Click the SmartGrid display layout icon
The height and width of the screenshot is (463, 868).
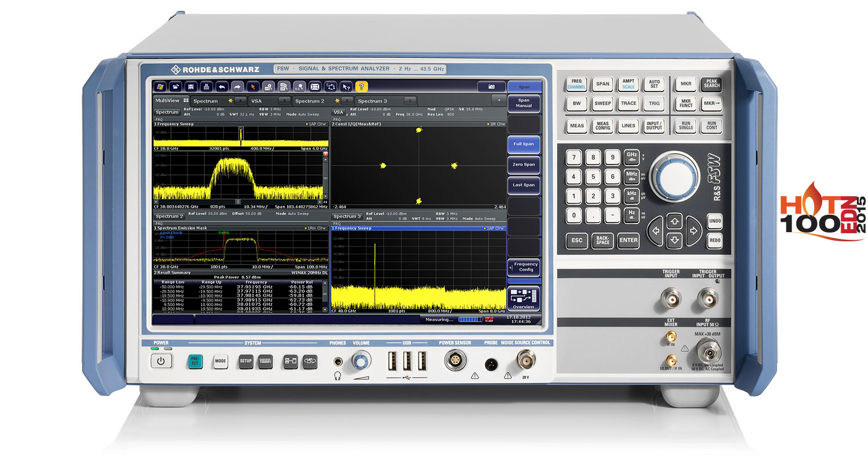coord(315,86)
